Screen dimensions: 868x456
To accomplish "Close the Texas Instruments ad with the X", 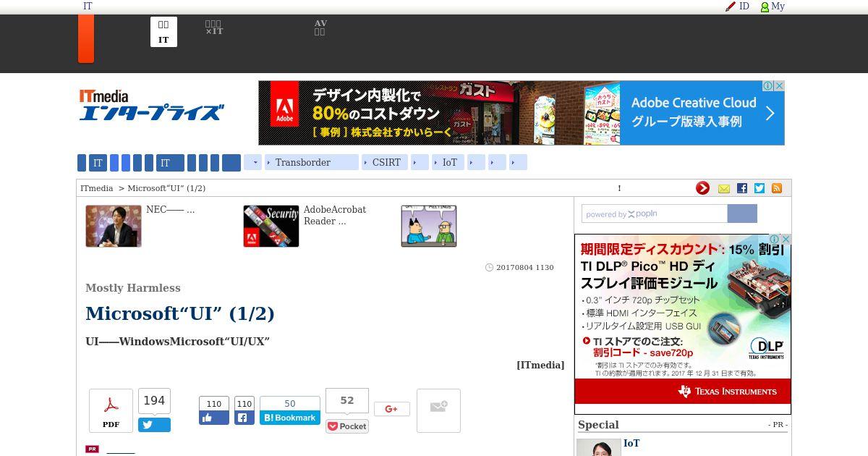I will (786, 240).
